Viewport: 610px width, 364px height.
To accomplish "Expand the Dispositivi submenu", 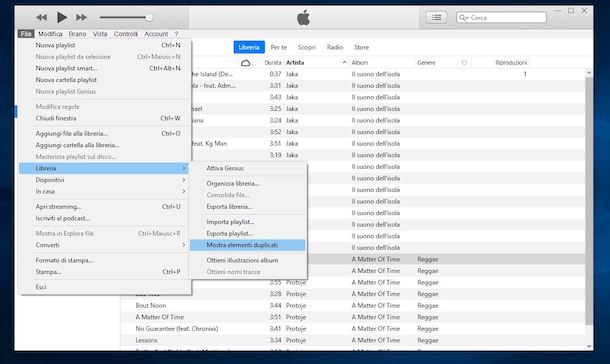I will coord(105,180).
